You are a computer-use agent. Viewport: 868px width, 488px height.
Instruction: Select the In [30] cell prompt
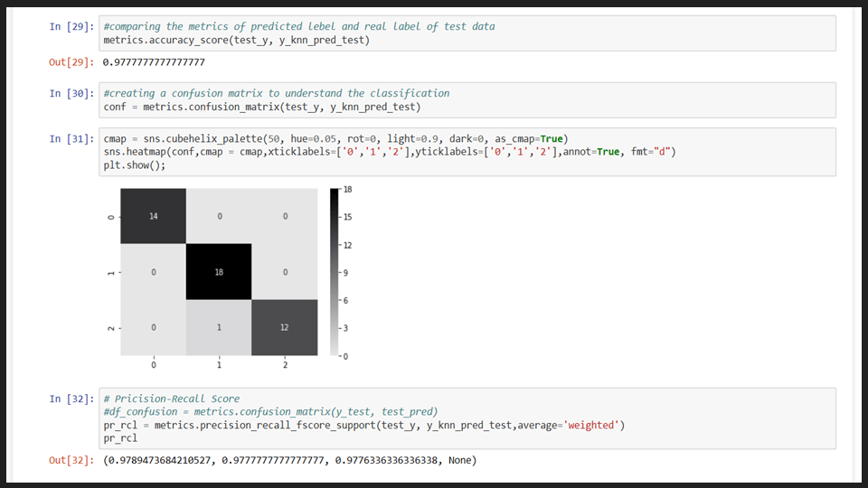(x=71, y=93)
